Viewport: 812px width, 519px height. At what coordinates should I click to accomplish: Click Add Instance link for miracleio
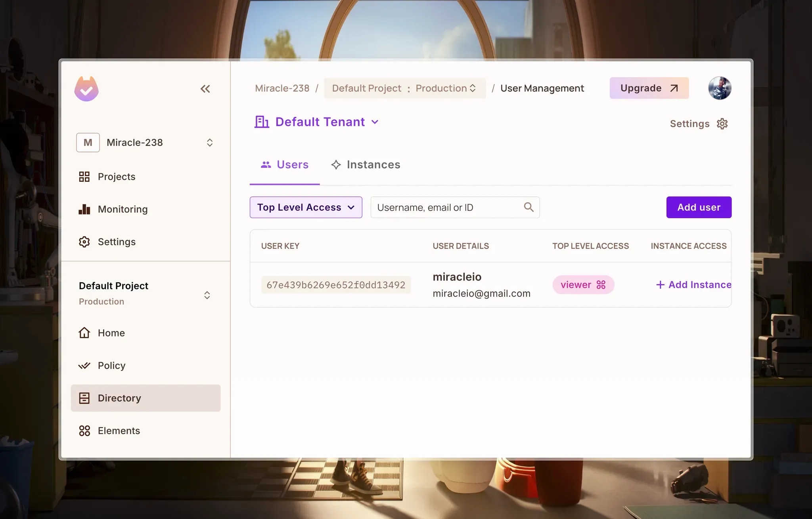point(693,284)
